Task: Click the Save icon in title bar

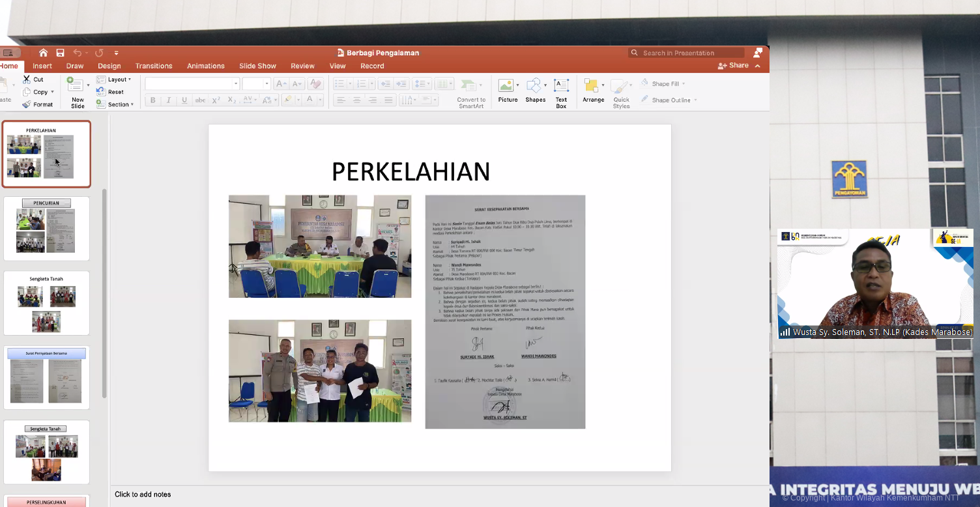Action: [60, 53]
